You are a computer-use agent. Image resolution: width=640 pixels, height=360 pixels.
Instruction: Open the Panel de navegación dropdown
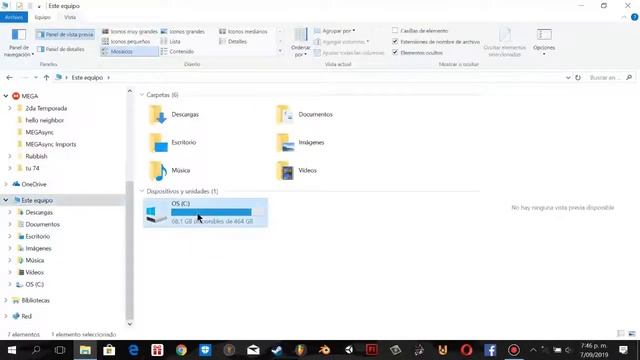[x=18, y=43]
